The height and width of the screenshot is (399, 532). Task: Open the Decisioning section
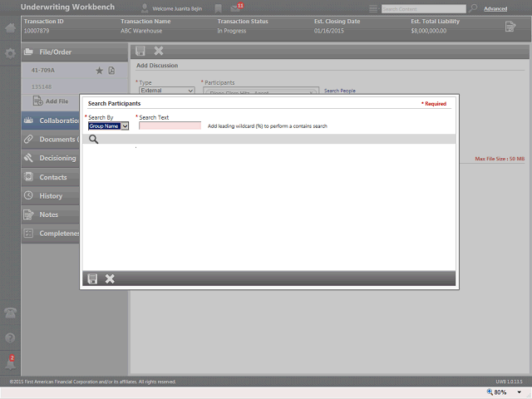pyautogui.click(x=51, y=158)
